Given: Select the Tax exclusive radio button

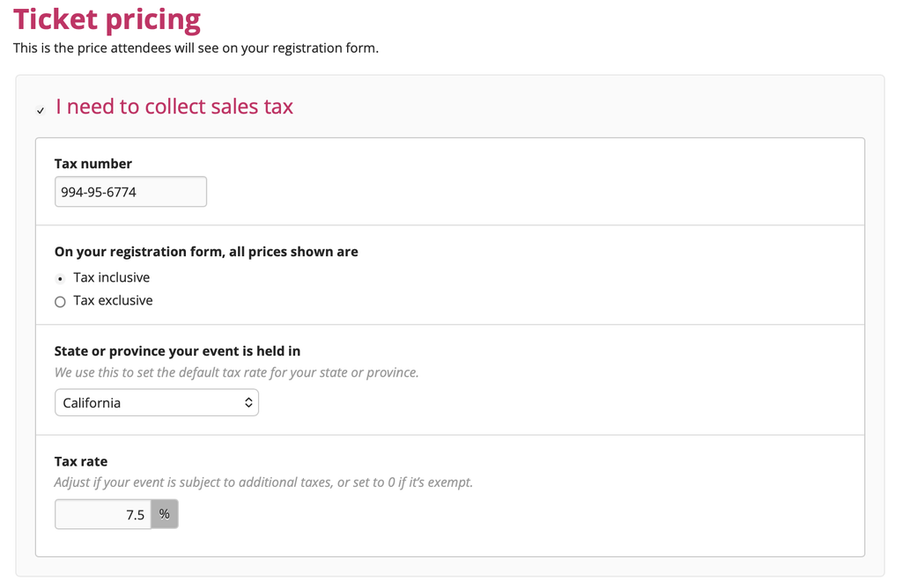Looking at the screenshot, I should click(60, 302).
